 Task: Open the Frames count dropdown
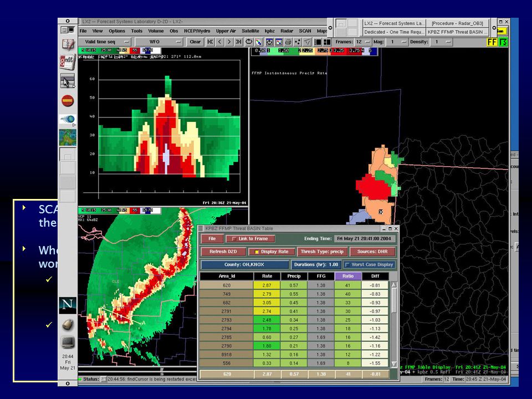[x=362, y=42]
